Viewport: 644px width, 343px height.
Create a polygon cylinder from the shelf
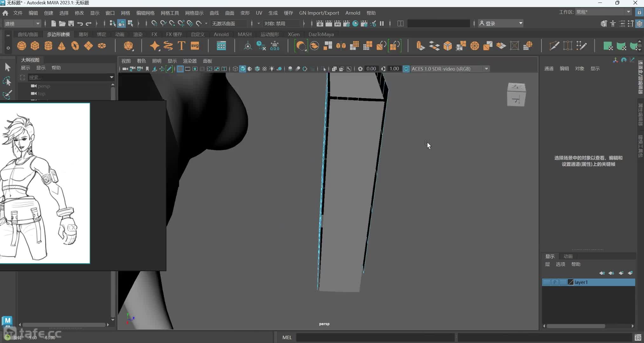(48, 46)
